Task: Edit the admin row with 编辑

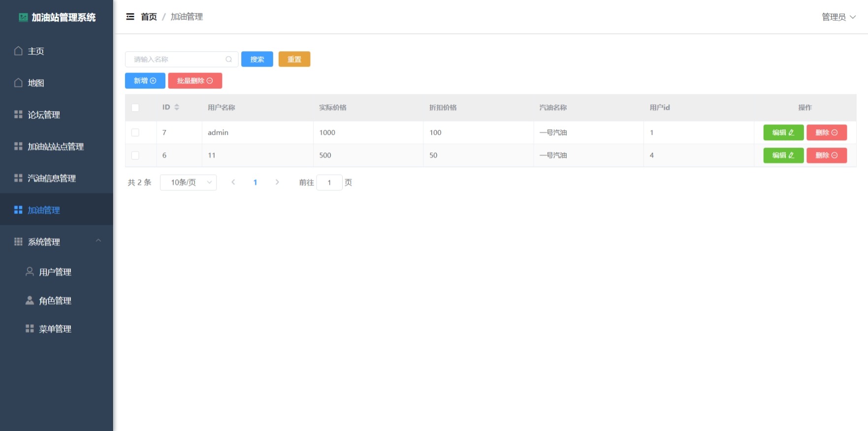Action: [783, 132]
